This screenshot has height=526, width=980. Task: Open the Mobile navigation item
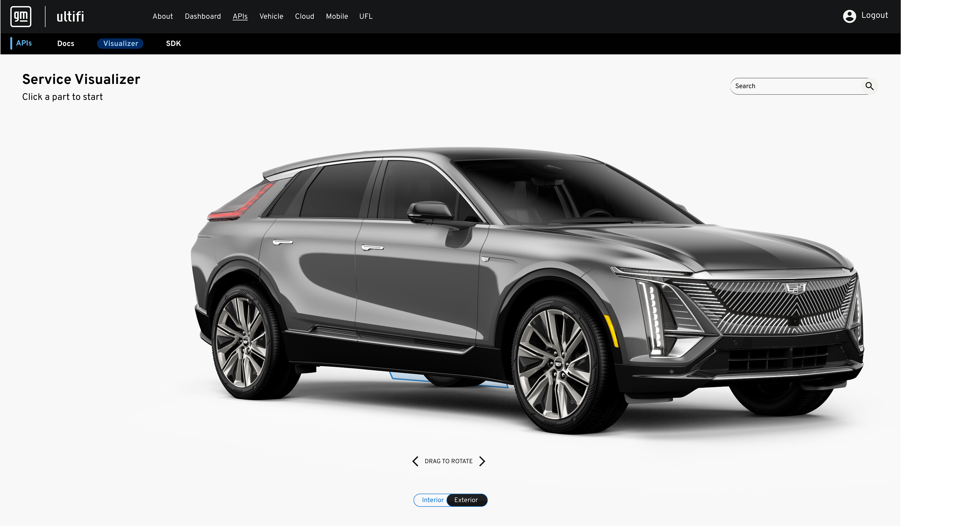pos(337,16)
